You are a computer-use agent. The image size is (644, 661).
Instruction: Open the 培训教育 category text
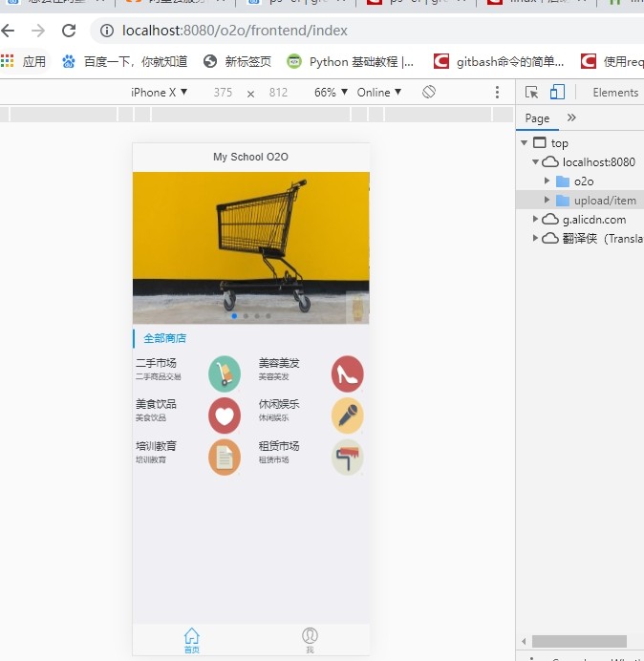coord(156,445)
